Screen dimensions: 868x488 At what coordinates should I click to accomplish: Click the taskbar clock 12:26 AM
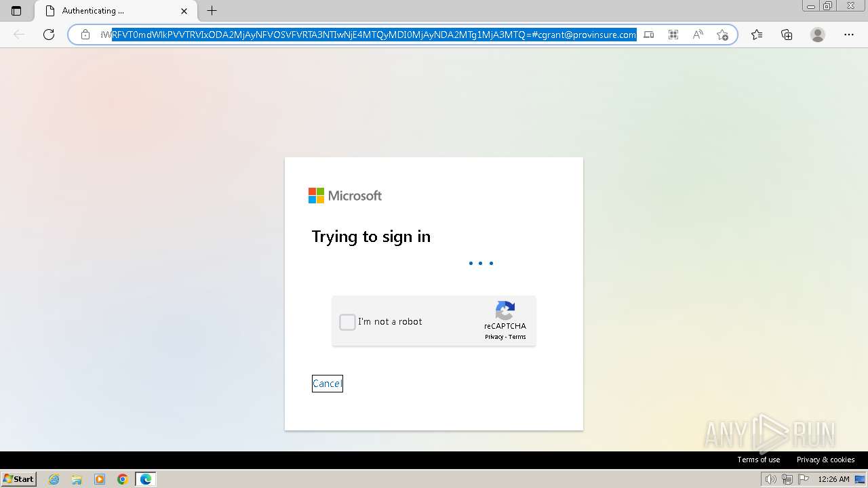tap(833, 479)
